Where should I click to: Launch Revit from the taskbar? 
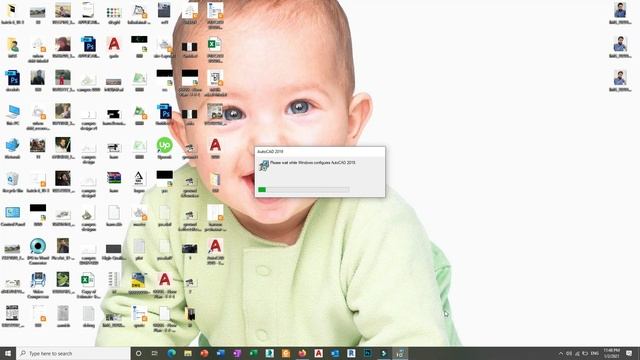[351, 353]
